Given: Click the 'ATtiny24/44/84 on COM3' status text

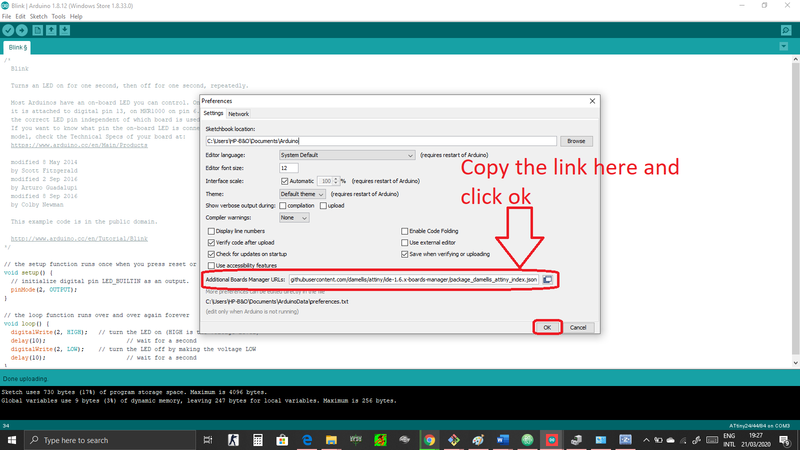Looking at the screenshot, I should [759, 426].
